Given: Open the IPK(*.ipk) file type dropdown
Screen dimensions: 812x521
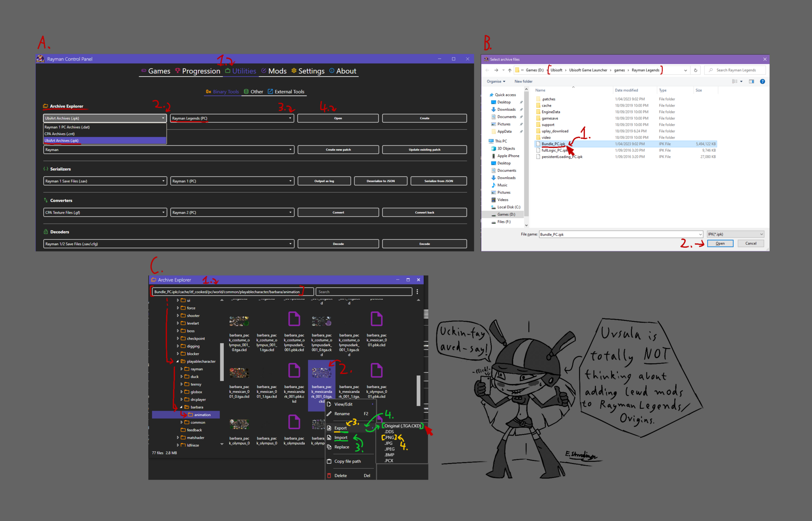Looking at the screenshot, I should 735,234.
